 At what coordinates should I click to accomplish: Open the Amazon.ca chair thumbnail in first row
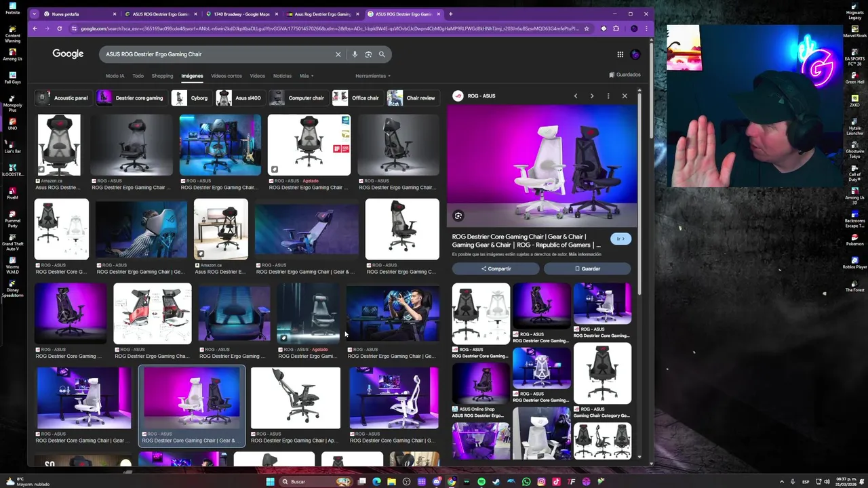pos(59,145)
